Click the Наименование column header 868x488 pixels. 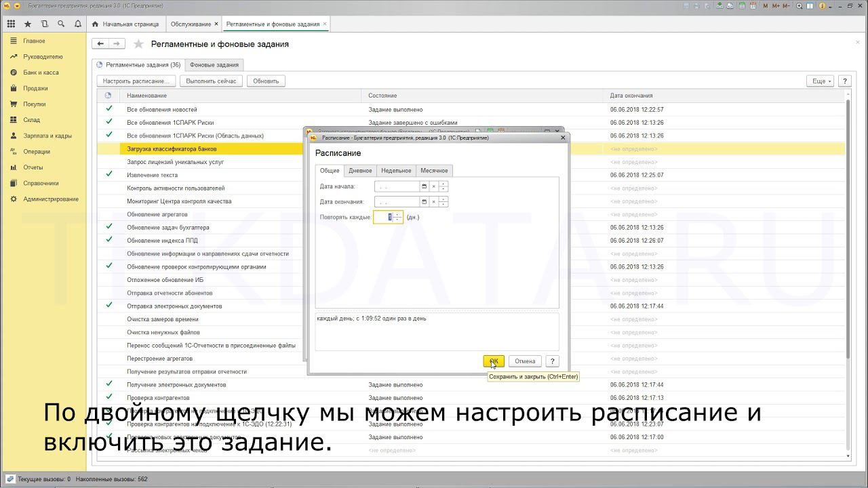241,96
